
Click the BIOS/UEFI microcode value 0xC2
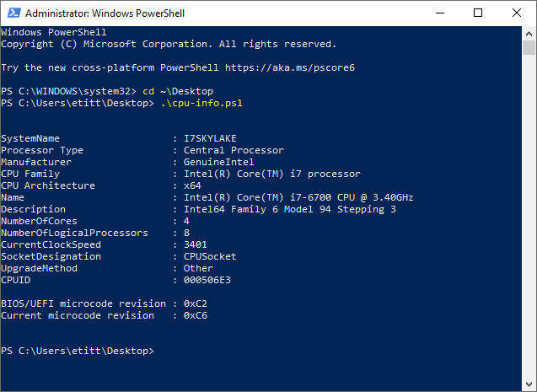coord(196,303)
